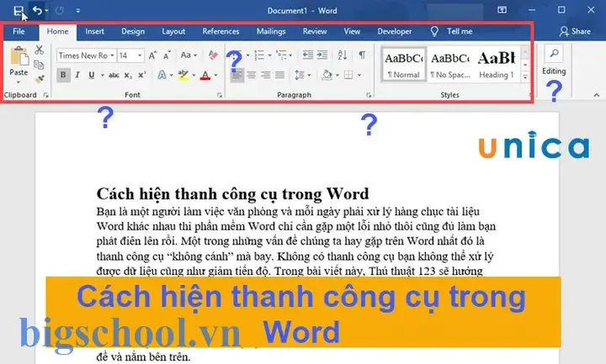Open Text Effects and Typography
This screenshot has height=364, width=606.
point(162,75)
